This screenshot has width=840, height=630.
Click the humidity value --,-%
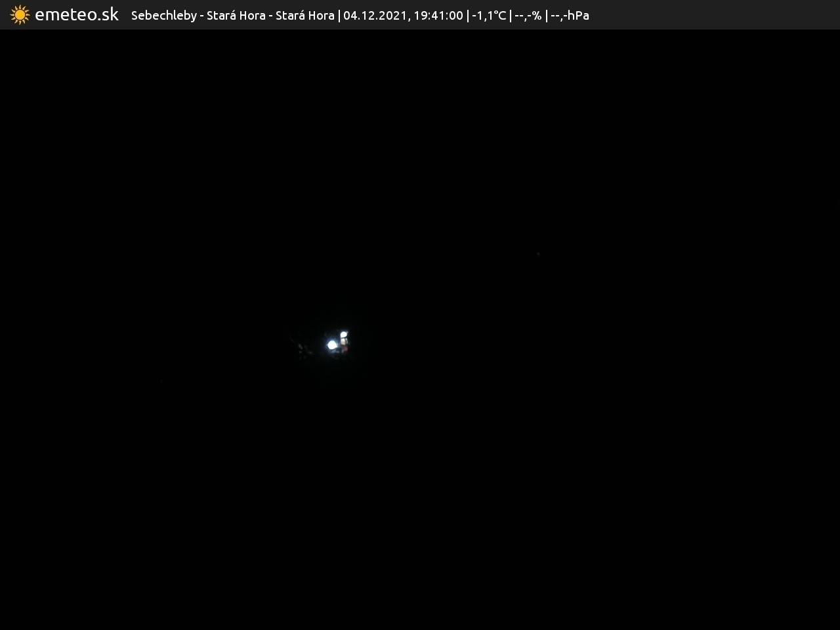coord(528,15)
